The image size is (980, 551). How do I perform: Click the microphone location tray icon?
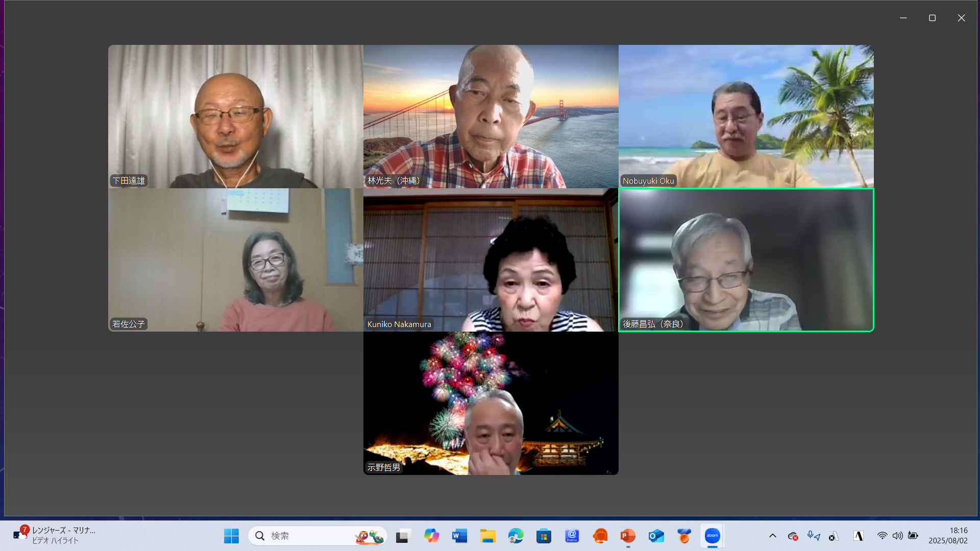(813, 536)
